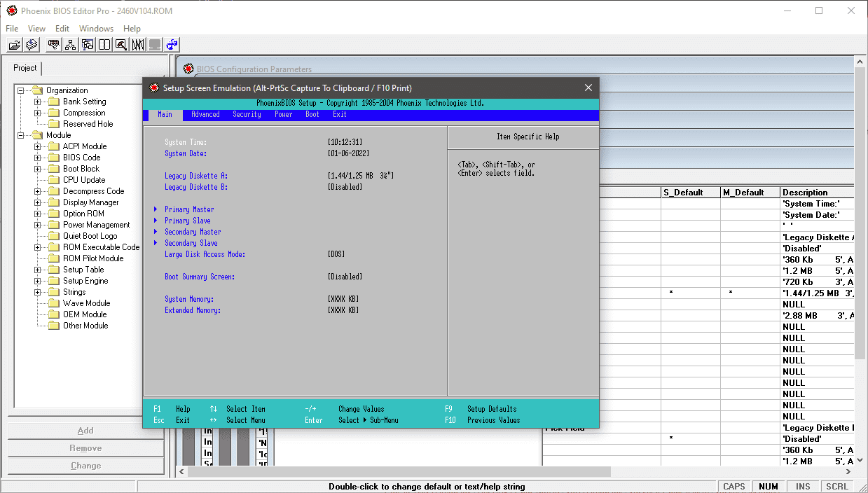Click the NUM indicator in status bar

coord(769,486)
